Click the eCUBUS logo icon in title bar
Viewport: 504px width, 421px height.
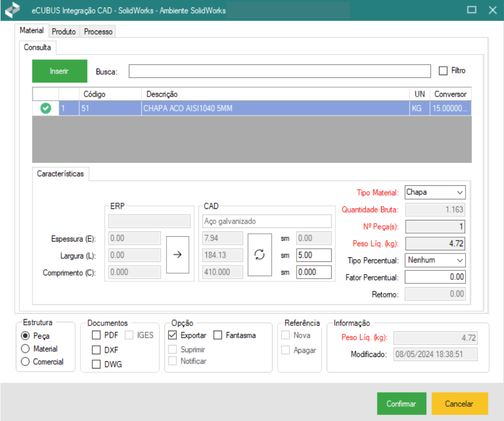coord(13,10)
